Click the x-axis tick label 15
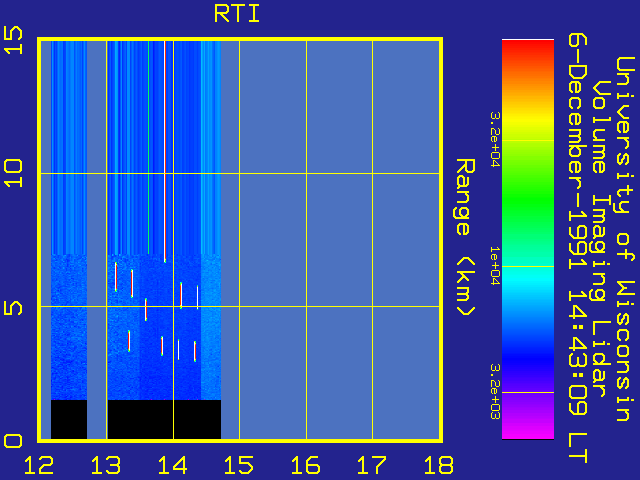Viewport: 640px width, 480px height. click(x=239, y=465)
